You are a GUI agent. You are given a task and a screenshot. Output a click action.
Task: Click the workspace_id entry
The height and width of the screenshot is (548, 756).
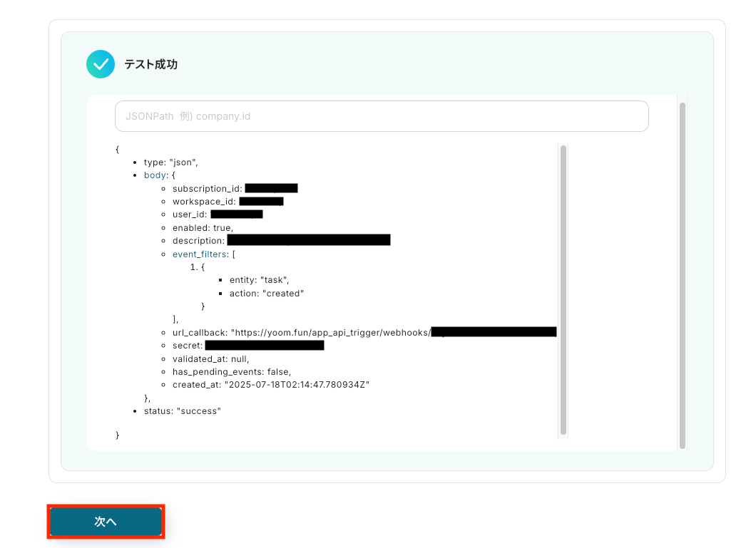(228, 201)
